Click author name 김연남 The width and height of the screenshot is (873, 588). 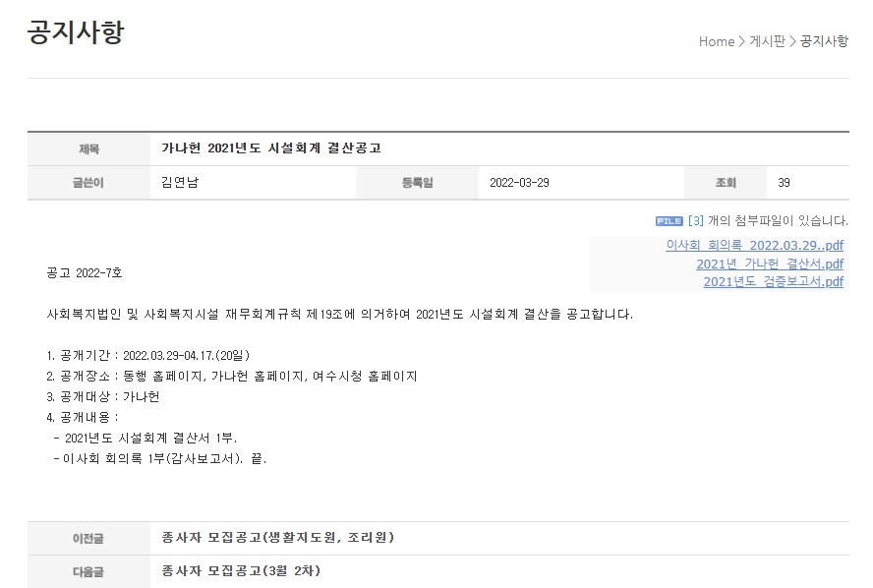click(x=180, y=182)
